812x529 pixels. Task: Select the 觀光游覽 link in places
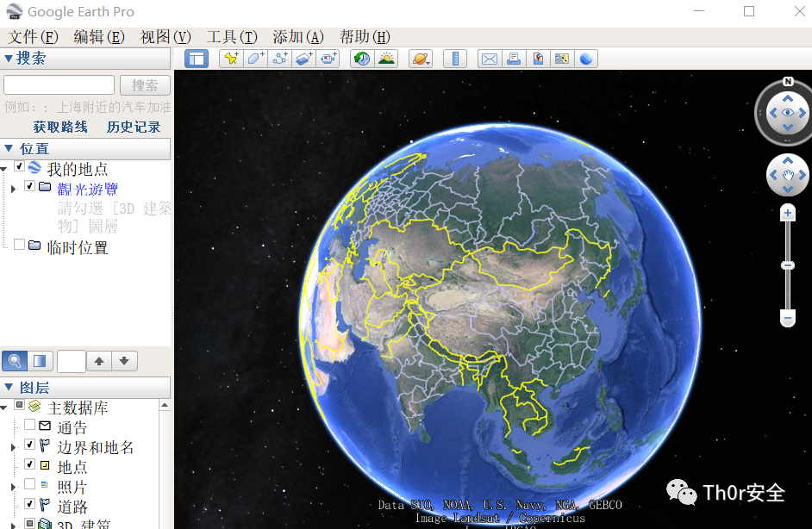[88, 190]
